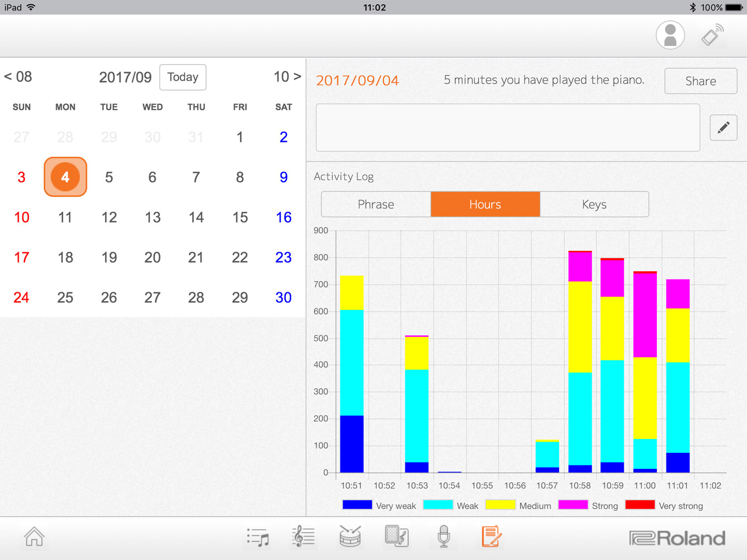The width and height of the screenshot is (747, 560).
Task: Switch to the Phrase tab
Action: (x=376, y=204)
